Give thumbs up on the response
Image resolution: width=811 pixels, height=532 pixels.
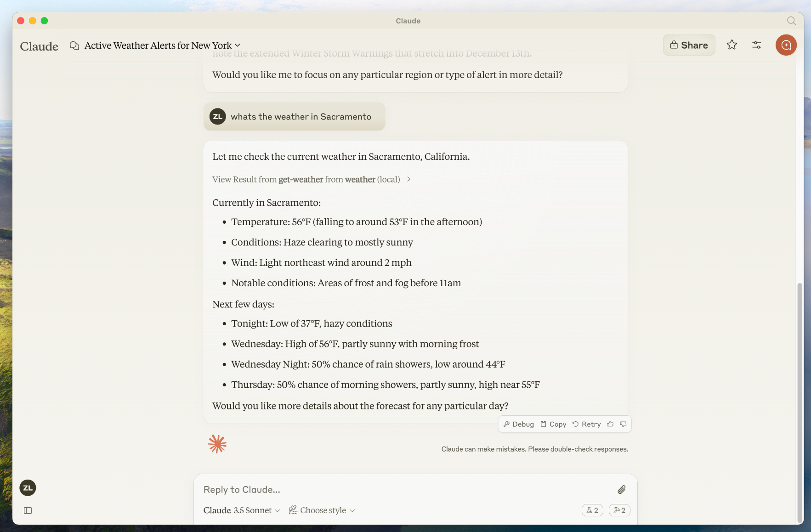tap(610, 424)
